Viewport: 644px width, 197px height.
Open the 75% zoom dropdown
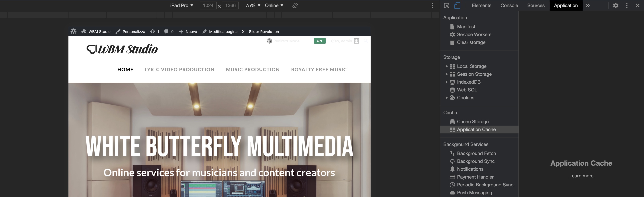tap(253, 5)
